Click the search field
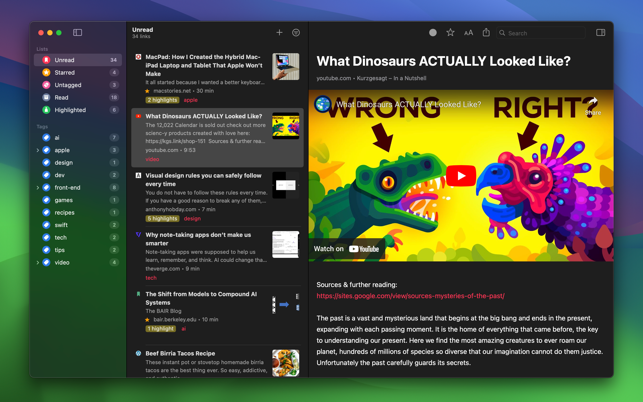643x402 pixels. point(540,33)
